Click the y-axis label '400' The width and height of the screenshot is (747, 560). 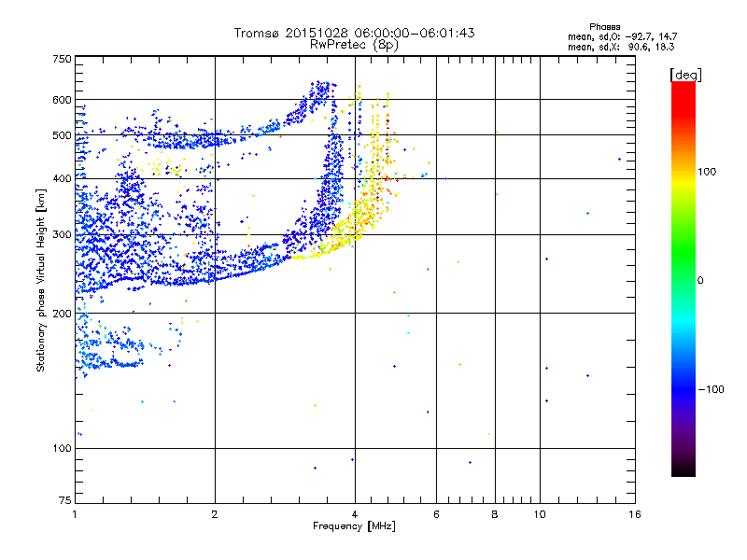pos(62,179)
